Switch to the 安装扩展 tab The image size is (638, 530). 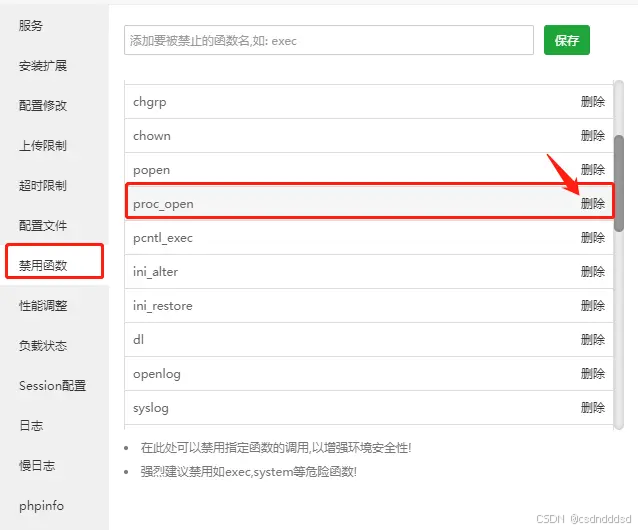click(43, 65)
